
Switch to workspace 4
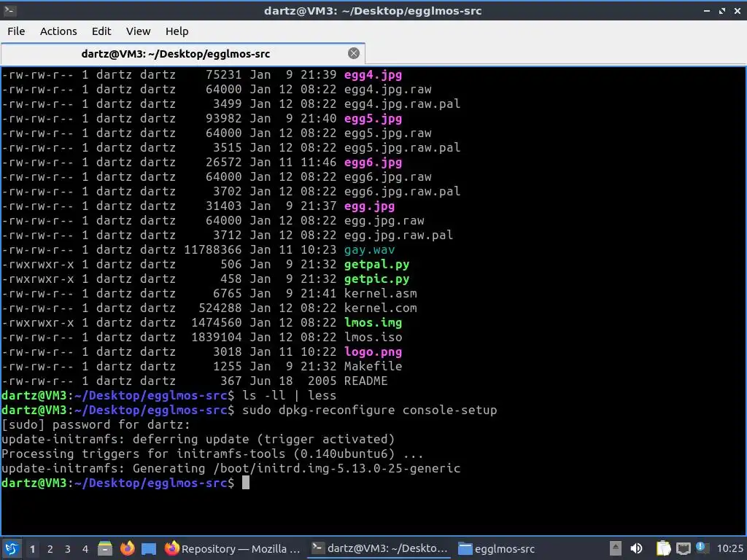click(85, 549)
